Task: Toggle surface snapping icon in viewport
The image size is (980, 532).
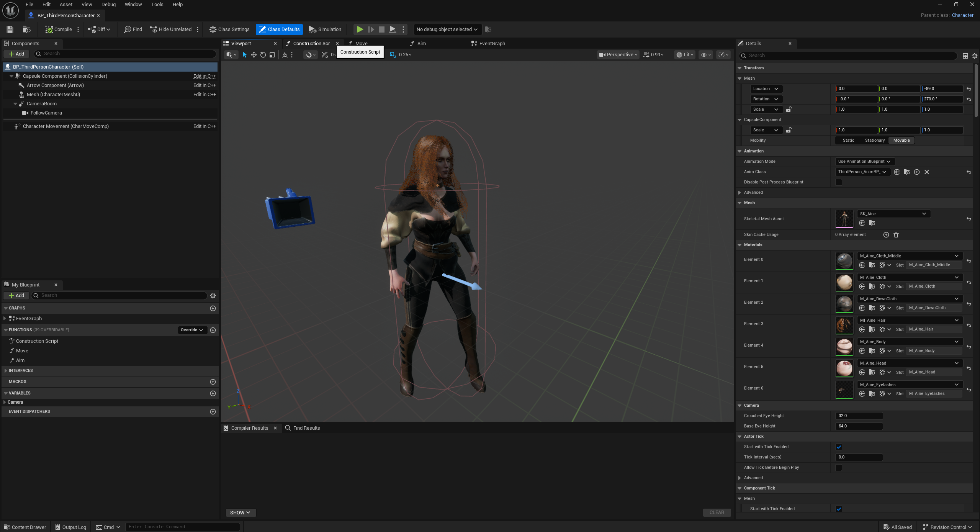Action: [310, 55]
